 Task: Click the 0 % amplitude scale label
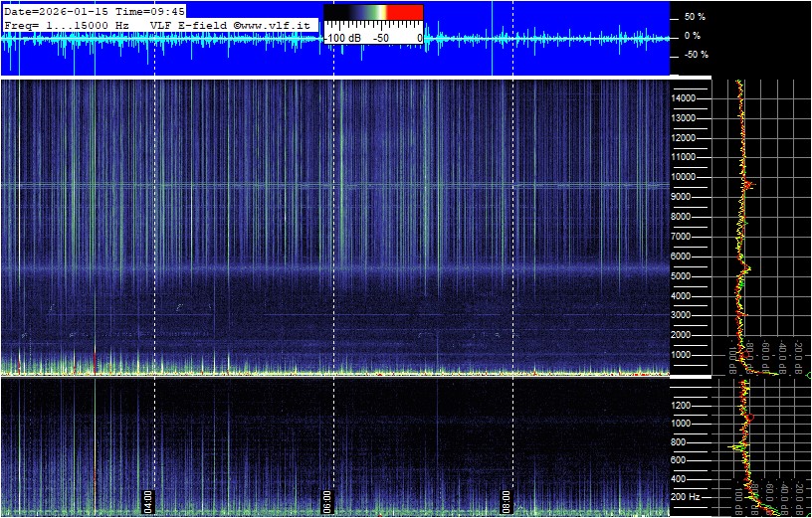click(x=694, y=36)
